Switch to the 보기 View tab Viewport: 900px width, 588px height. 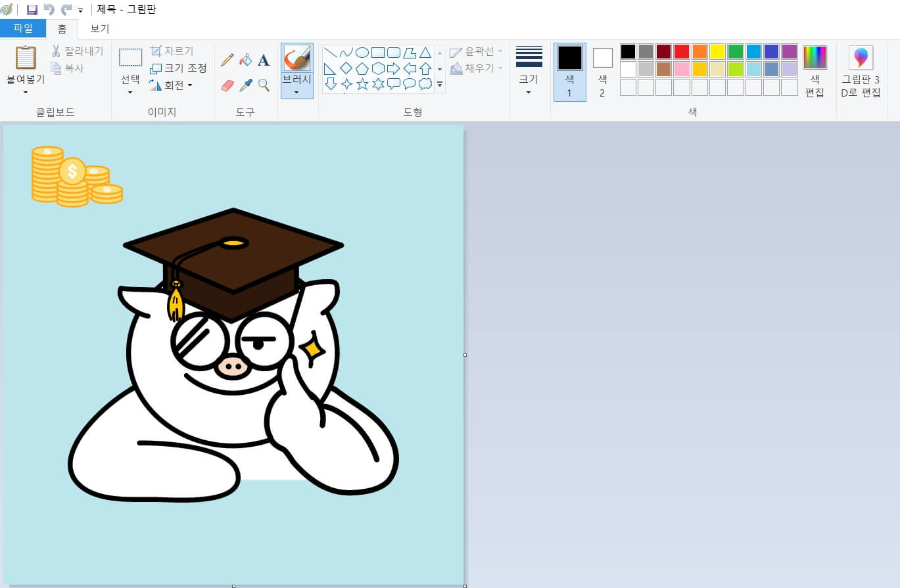coord(100,29)
